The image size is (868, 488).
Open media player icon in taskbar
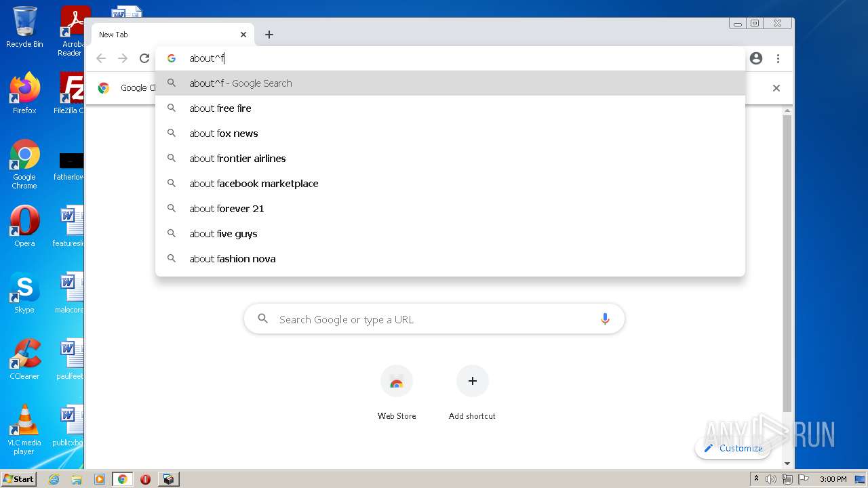100,479
